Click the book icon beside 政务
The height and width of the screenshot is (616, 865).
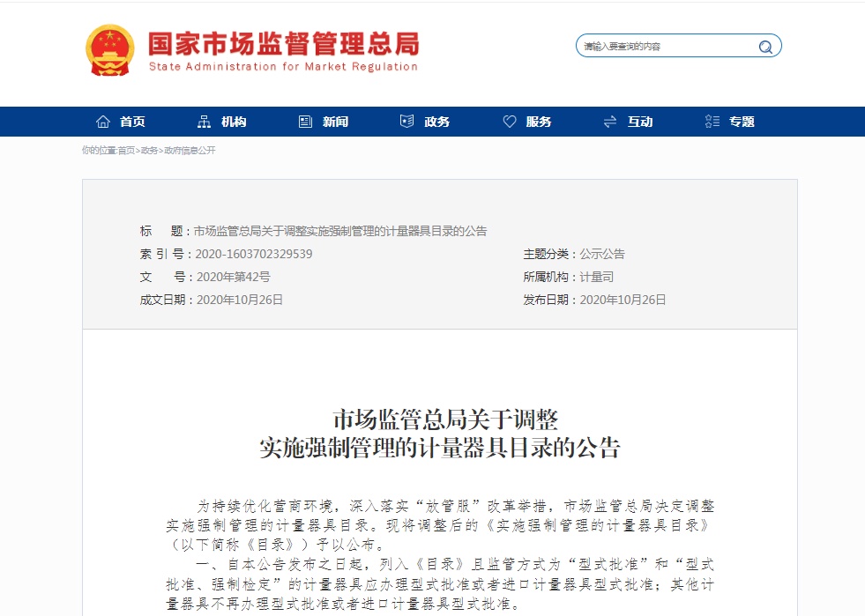406,122
